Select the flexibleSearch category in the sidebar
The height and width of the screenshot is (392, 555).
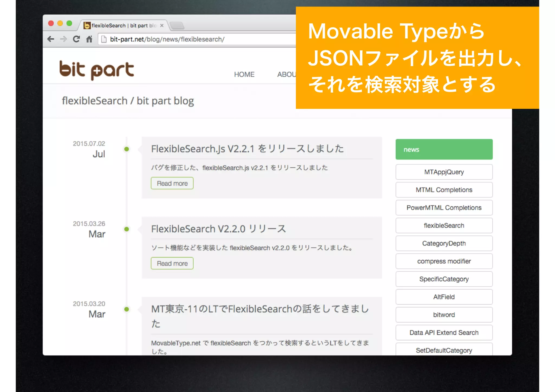(x=444, y=226)
